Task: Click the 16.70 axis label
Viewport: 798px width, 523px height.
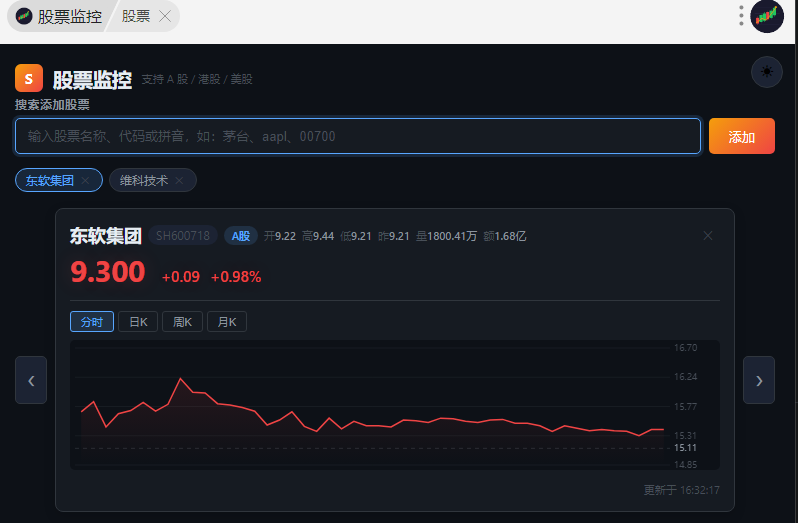Action: 686,348
